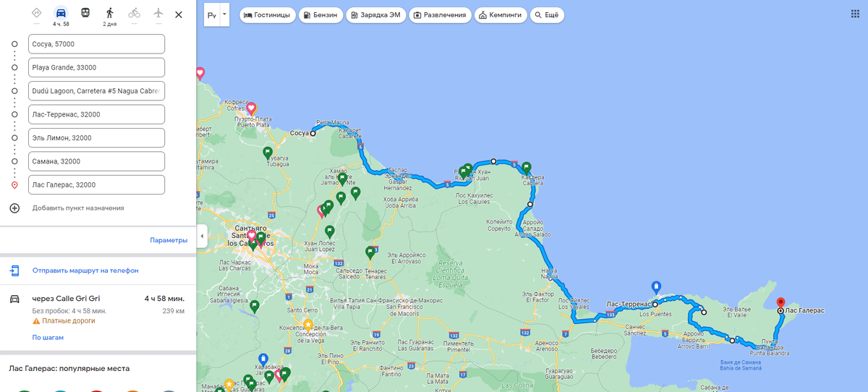
Task: Filter map by Зарядка ЭМ chip
Action: pyautogui.click(x=375, y=15)
